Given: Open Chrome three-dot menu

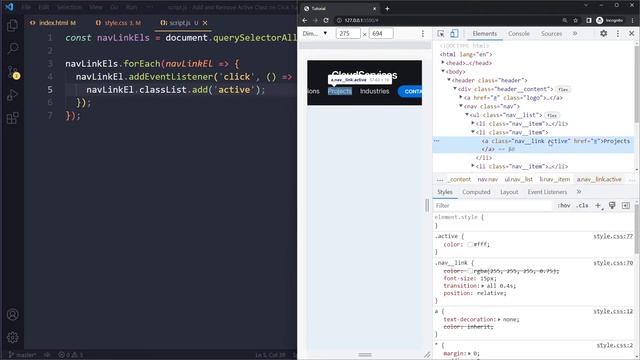Looking at the screenshot, I should pyautogui.click(x=633, y=20).
